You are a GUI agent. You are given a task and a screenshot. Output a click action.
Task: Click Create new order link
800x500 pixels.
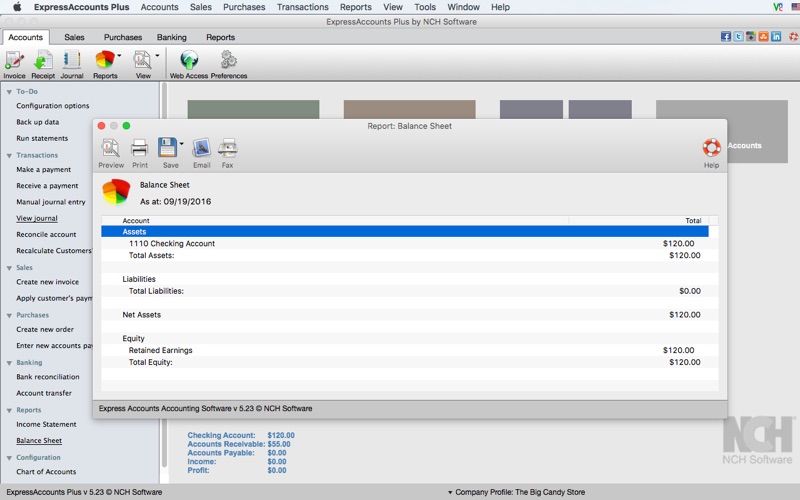tap(45, 330)
